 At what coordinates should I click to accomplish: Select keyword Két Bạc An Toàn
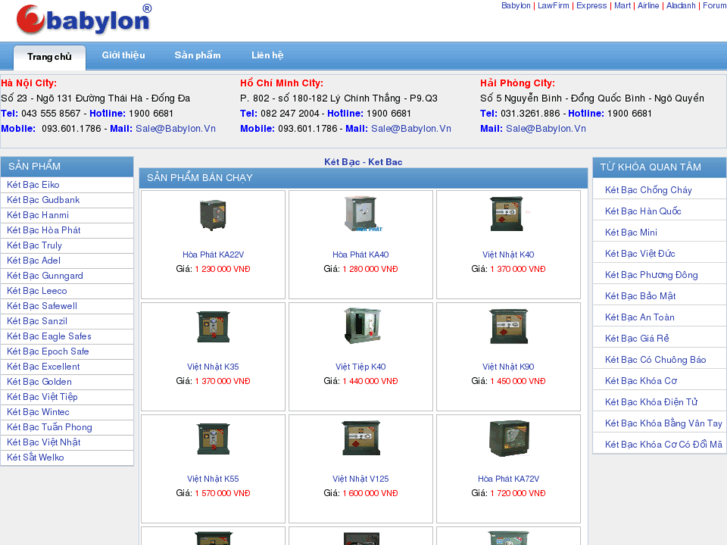point(640,317)
